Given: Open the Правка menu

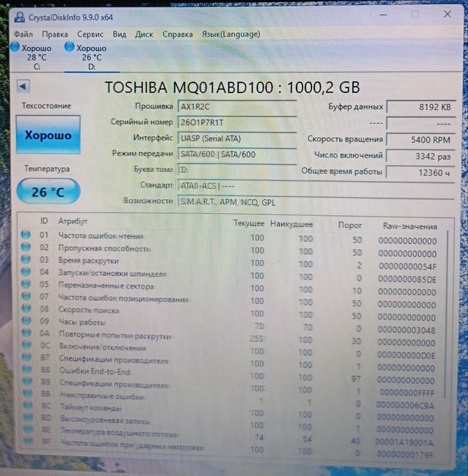Looking at the screenshot, I should [x=54, y=34].
